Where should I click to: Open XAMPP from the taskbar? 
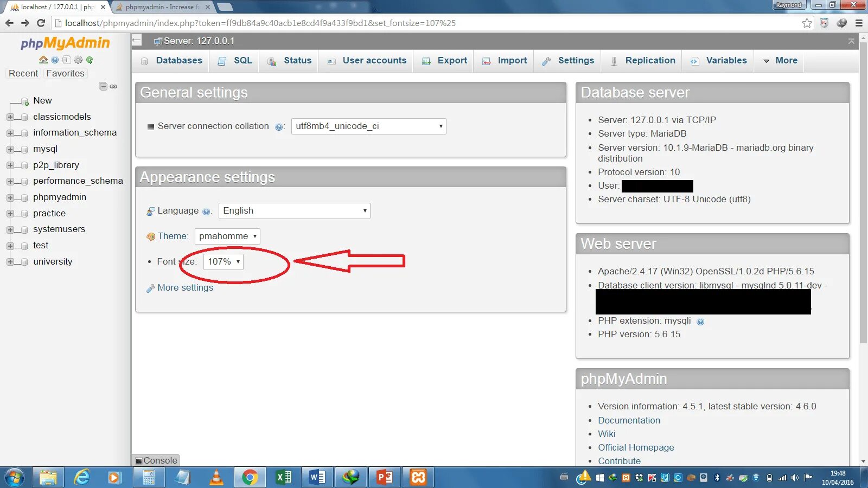[x=418, y=477]
